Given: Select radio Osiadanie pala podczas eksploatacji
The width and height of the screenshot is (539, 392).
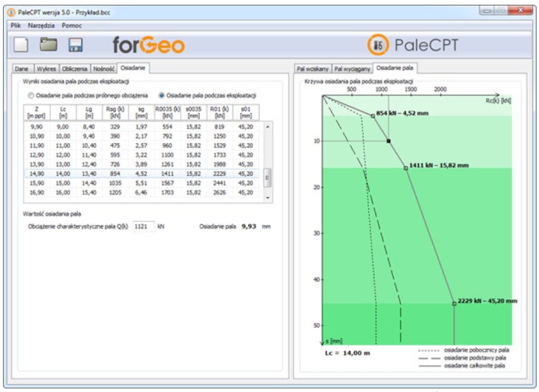Looking at the screenshot, I should click(161, 95).
